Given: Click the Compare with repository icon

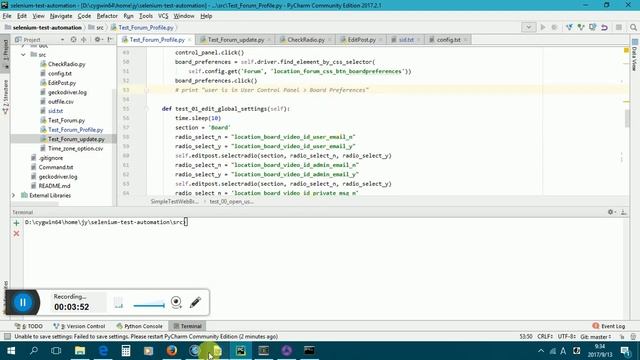Looking at the screenshot, I should tap(593, 27).
